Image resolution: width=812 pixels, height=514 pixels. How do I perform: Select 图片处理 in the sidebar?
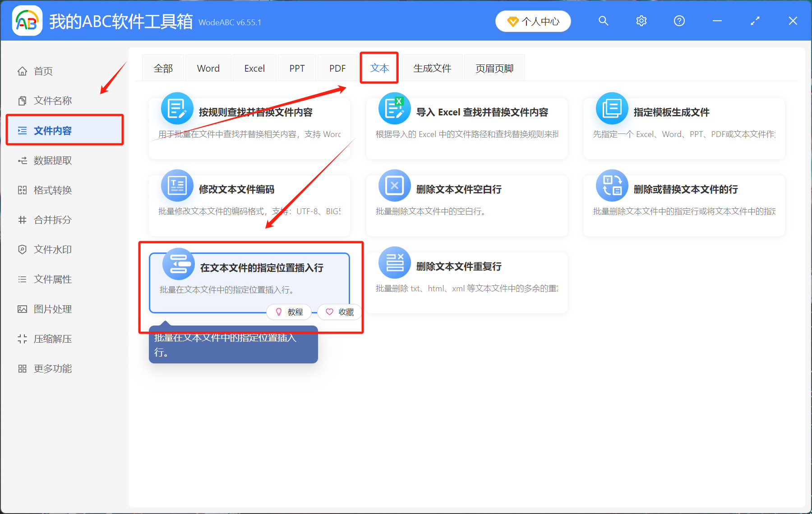[52, 309]
